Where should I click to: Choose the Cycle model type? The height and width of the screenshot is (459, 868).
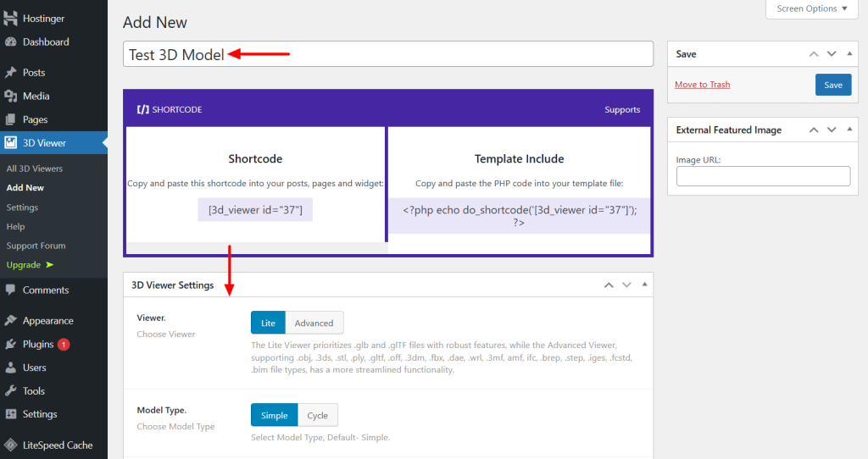point(318,415)
